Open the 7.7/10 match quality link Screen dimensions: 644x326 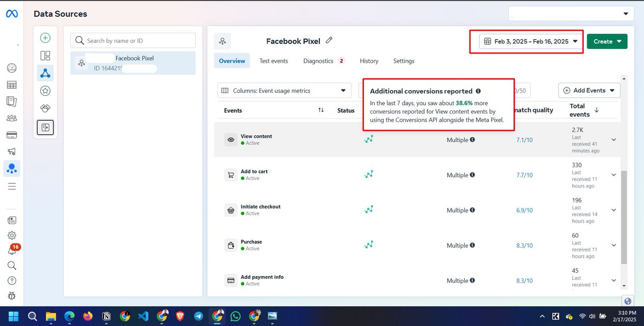point(524,175)
